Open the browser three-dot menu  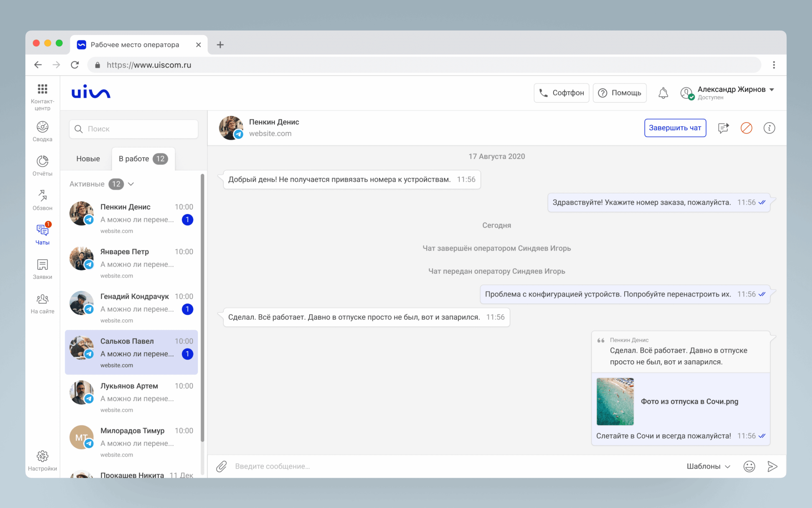tap(774, 65)
